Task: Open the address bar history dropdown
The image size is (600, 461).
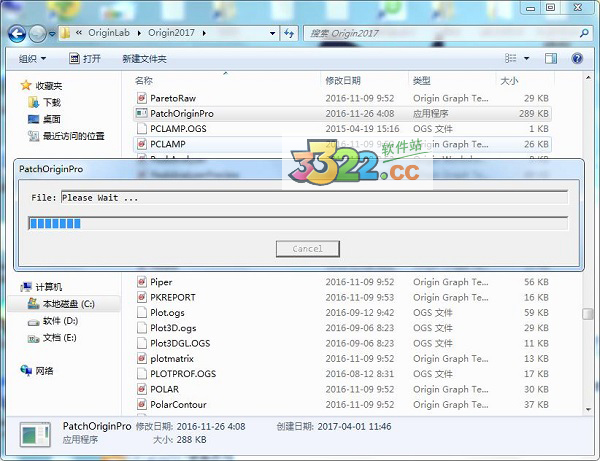Action: [x=272, y=33]
